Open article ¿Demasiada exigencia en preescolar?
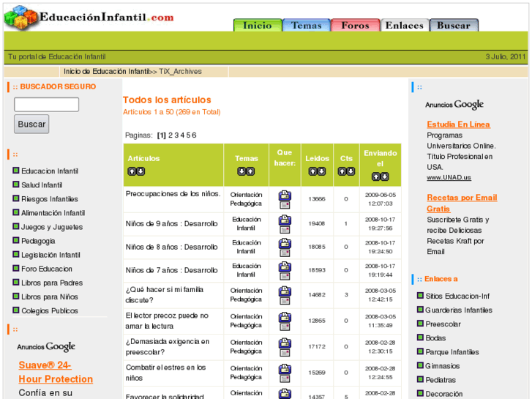 point(168,347)
